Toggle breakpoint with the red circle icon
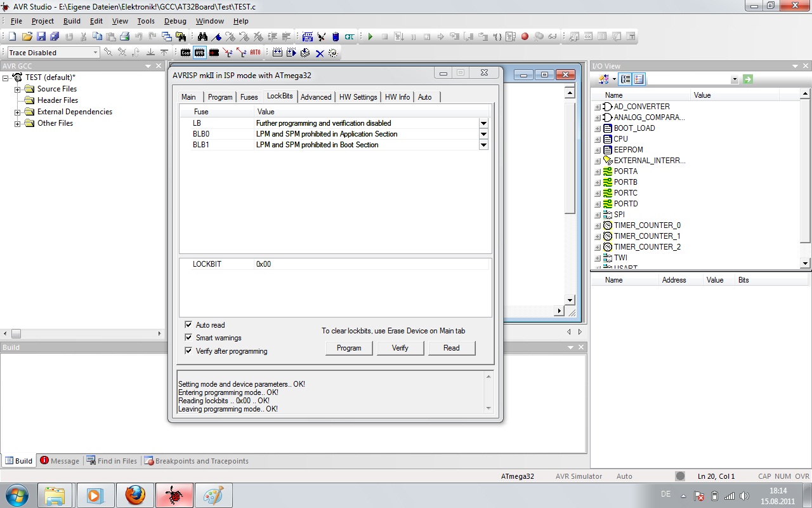Screen dimensions: 812x508 (525, 37)
